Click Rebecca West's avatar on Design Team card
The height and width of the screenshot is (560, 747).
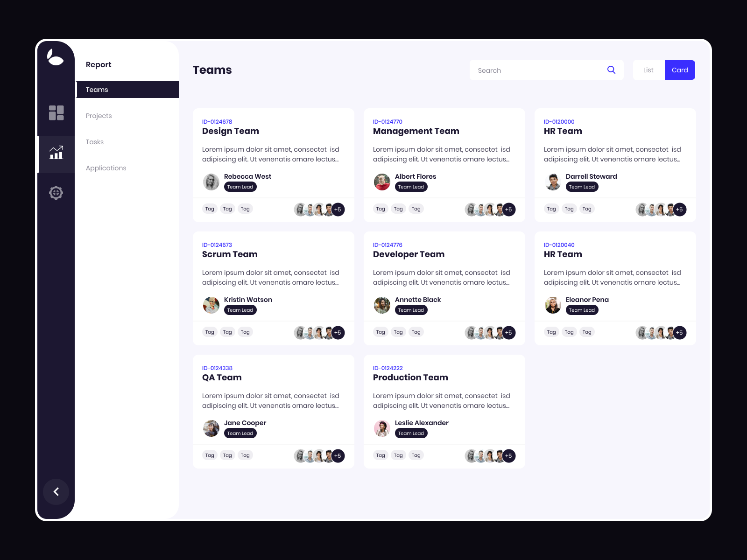(211, 182)
